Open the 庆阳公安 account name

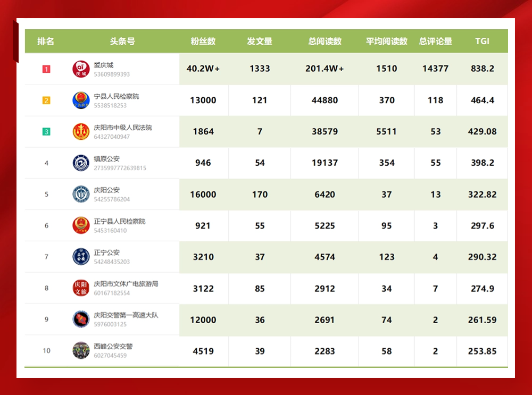(x=107, y=190)
